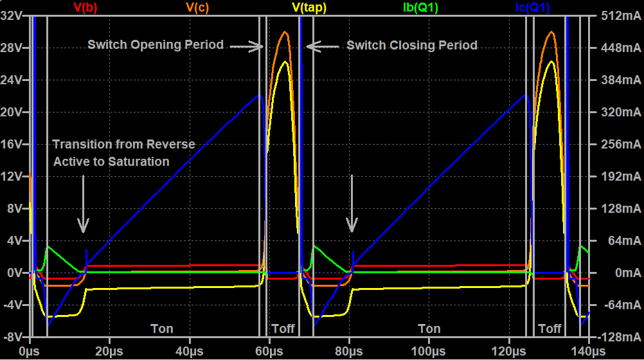Click the -8V label on left axis

(x=13, y=337)
